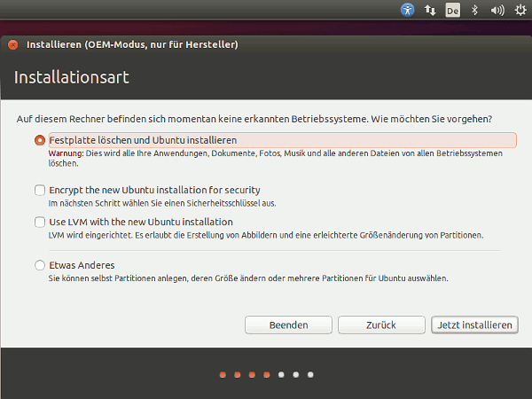
Task: Click the 'Im nächsten Schritt wählen' description text
Action: pyautogui.click(x=162, y=203)
